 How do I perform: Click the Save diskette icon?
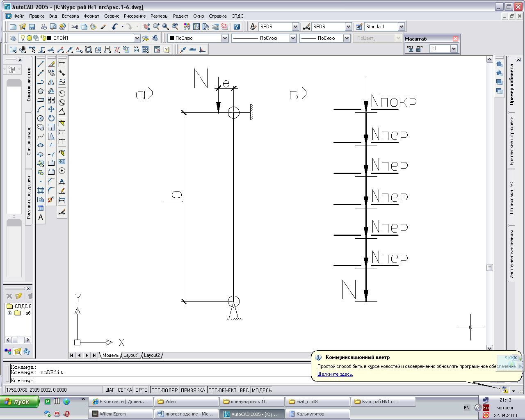(x=32, y=27)
